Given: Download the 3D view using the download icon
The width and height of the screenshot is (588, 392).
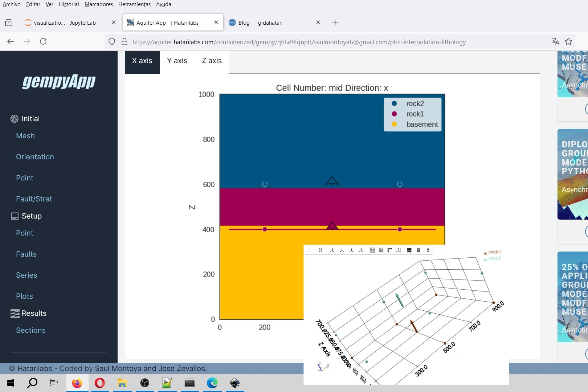Looking at the screenshot, I should (x=428, y=250).
